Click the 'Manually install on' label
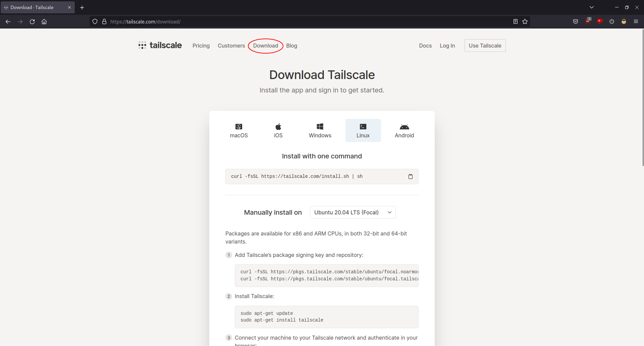Viewport: 644px width, 346px height. [273, 212]
